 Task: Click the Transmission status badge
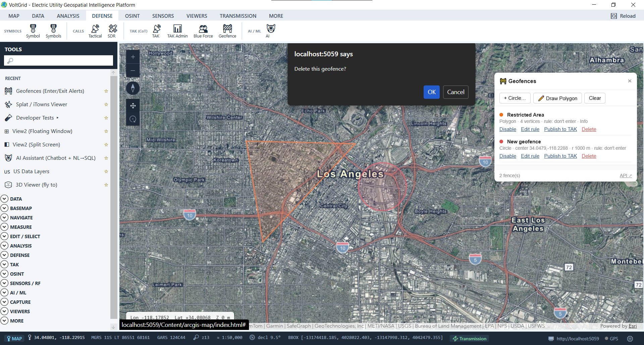[469, 339]
